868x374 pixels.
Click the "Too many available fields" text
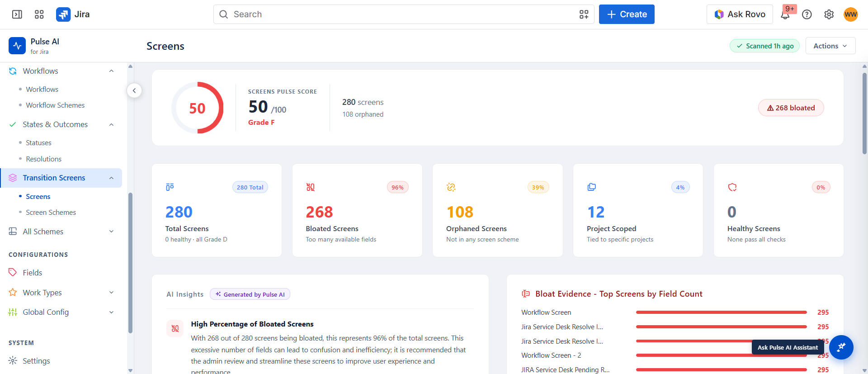click(x=341, y=240)
